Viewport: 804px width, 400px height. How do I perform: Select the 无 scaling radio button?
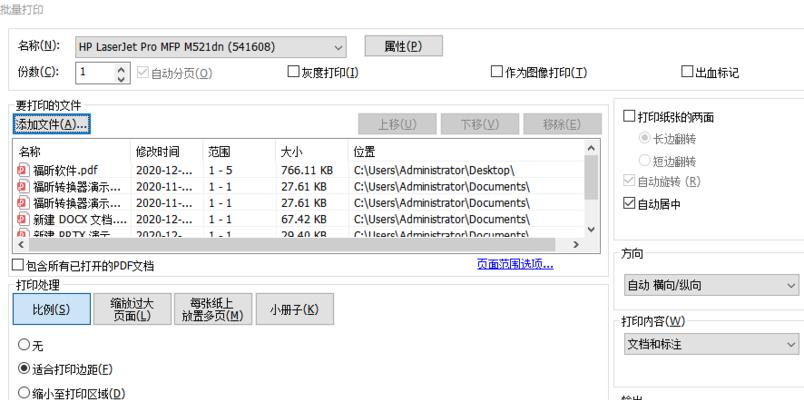point(24,345)
